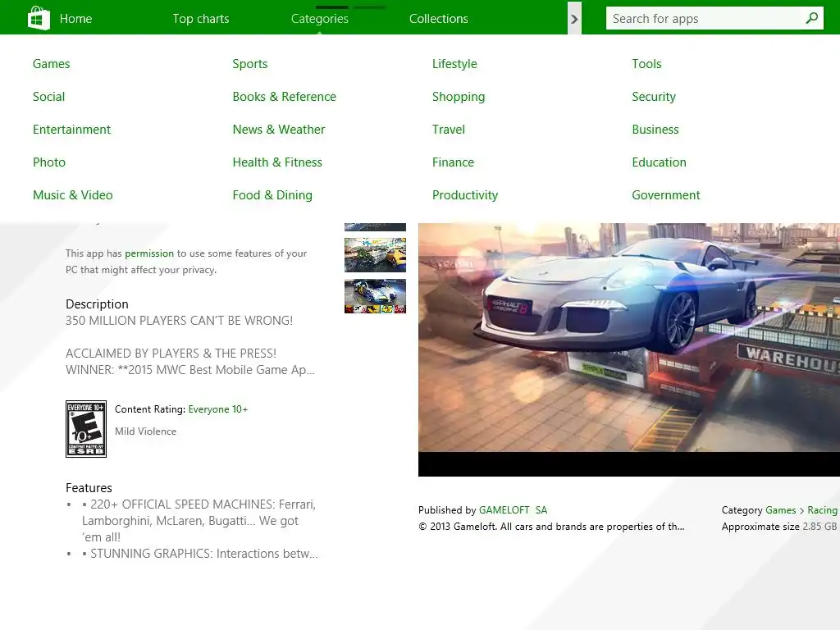This screenshot has width=840, height=630.
Task: Choose the Games category
Action: tap(52, 64)
